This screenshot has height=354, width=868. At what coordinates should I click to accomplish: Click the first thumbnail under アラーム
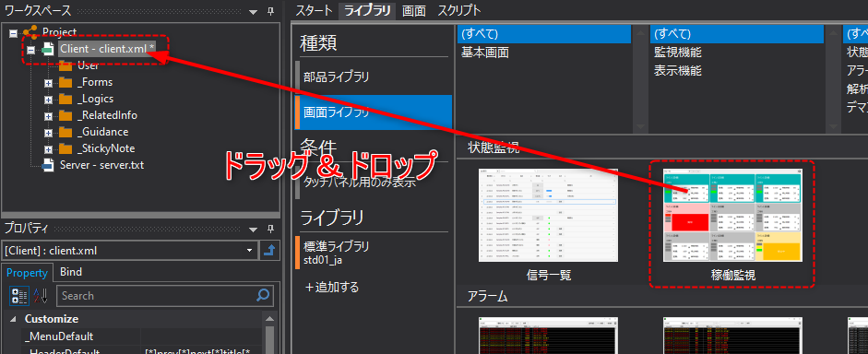[x=548, y=336]
